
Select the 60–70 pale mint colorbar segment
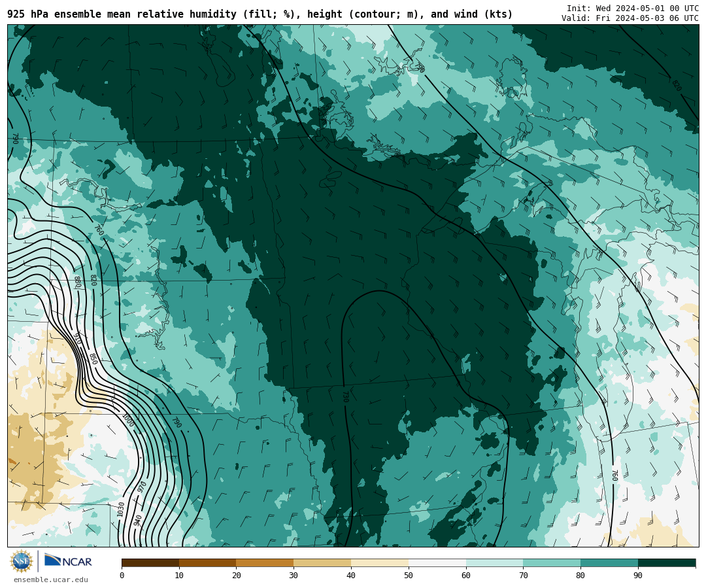pos(494,562)
